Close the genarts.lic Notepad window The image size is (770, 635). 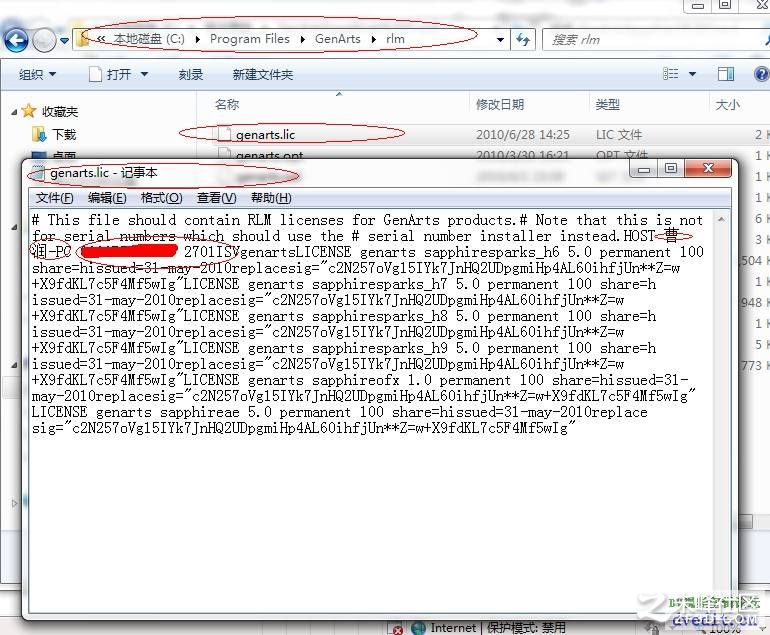tap(708, 168)
